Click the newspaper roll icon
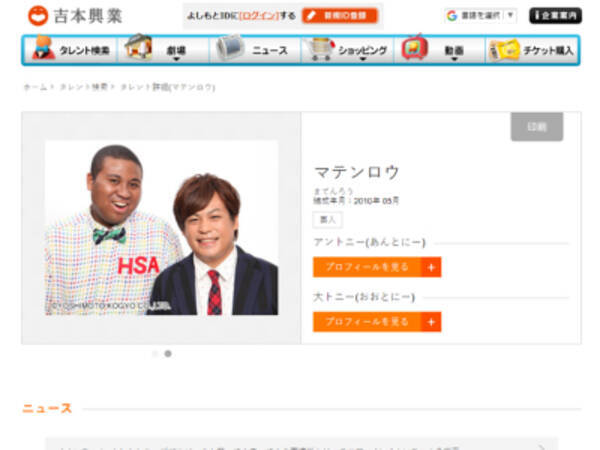Image resolution: width=600 pixels, height=450 pixels. pos(230,47)
